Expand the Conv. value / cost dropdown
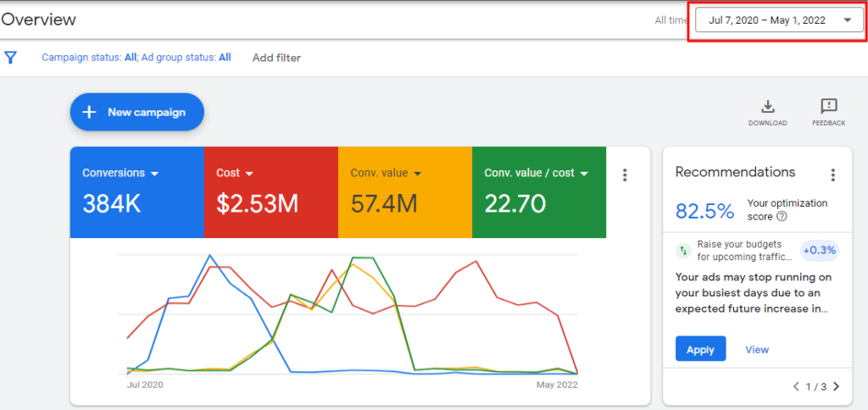The height and width of the screenshot is (410, 868). (x=584, y=174)
